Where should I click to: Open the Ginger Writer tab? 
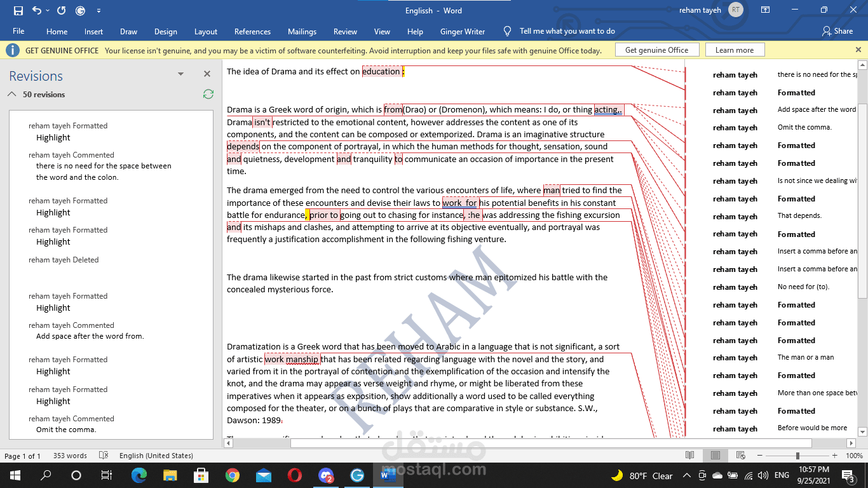[x=463, y=31]
